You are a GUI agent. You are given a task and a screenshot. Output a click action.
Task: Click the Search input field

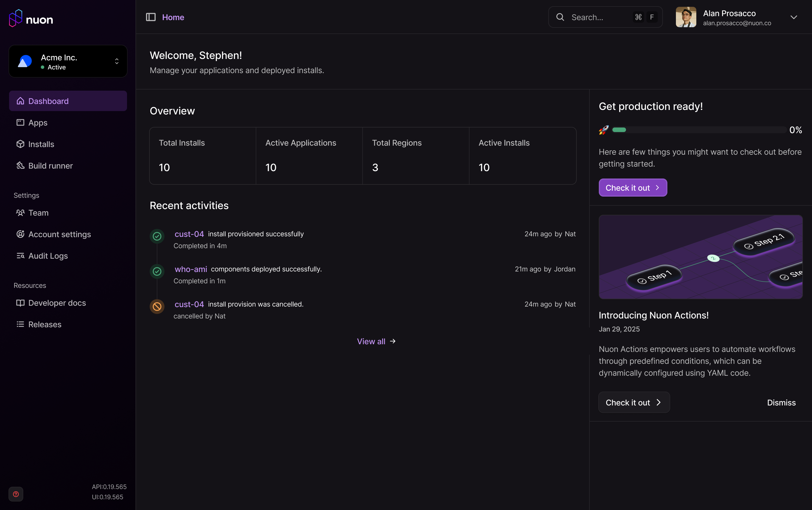(x=600, y=17)
